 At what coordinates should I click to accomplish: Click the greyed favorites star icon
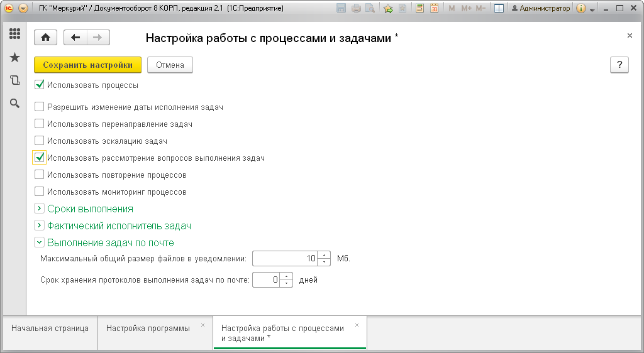click(402, 8)
